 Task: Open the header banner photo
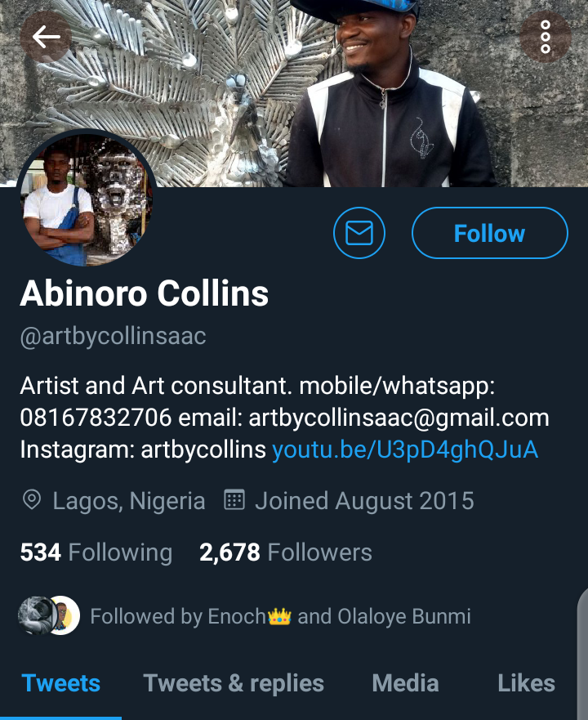click(x=294, y=93)
